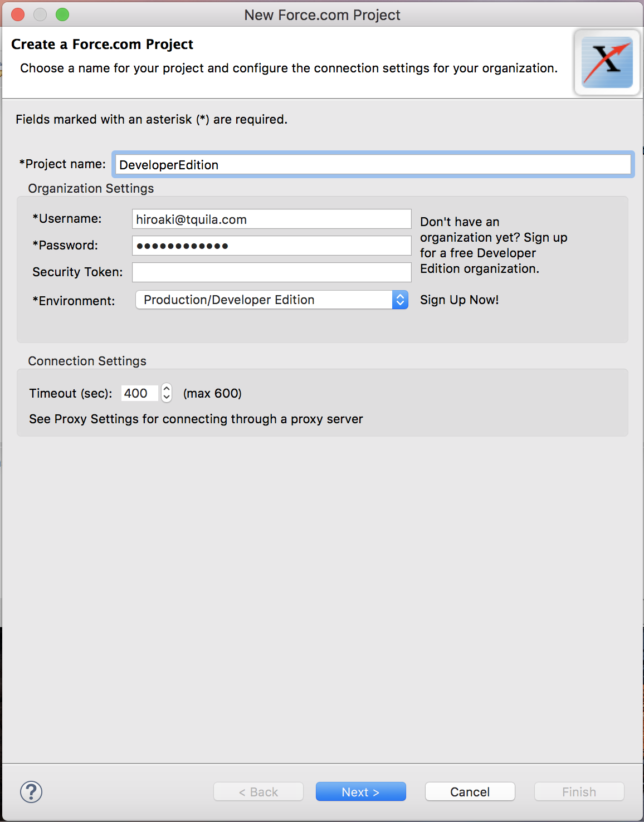Click the "*Password:" label
Image resolution: width=644 pixels, height=822 pixels.
tap(65, 245)
